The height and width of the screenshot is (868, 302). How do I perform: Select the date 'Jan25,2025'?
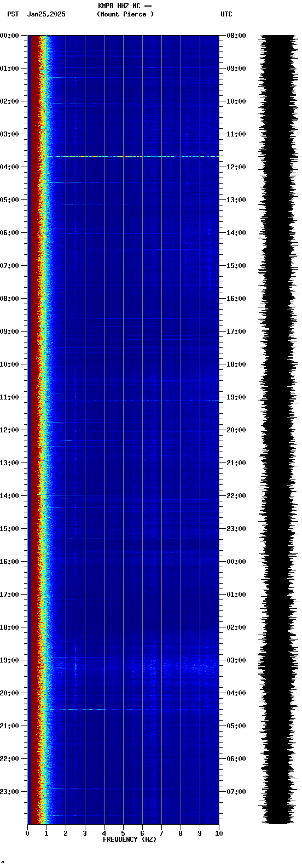[47, 14]
